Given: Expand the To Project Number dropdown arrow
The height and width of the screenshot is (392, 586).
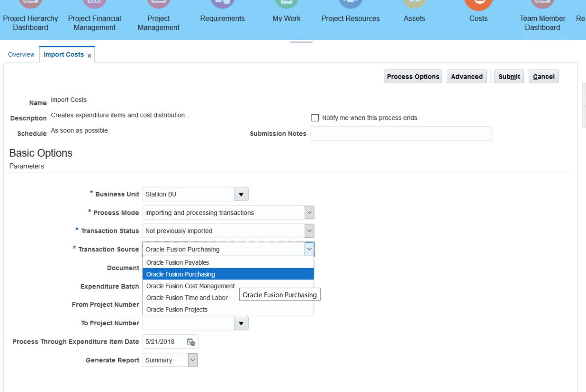Looking at the screenshot, I should [x=241, y=323].
